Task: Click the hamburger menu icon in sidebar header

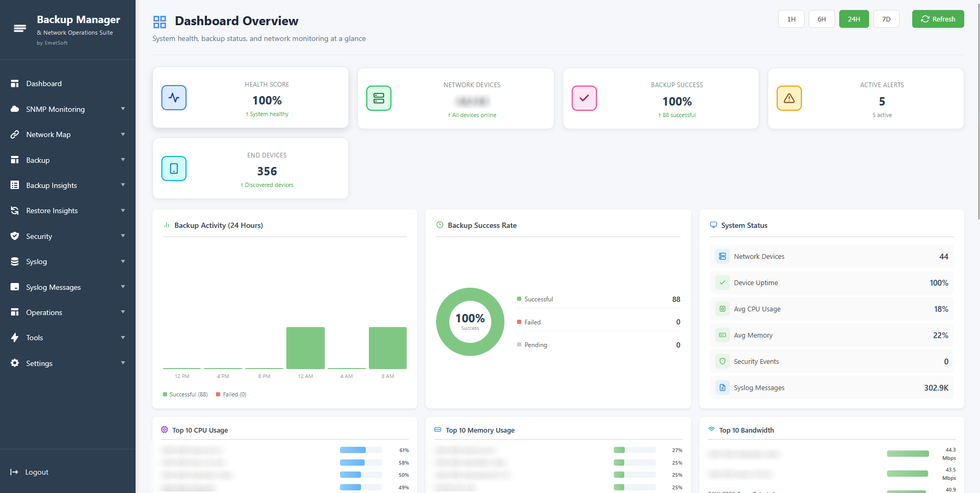Action: tap(20, 28)
